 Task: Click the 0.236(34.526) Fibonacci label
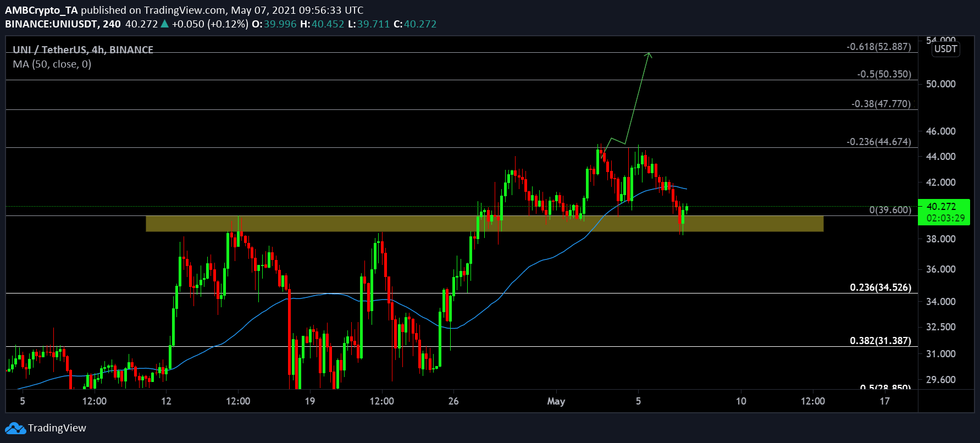pyautogui.click(x=881, y=287)
